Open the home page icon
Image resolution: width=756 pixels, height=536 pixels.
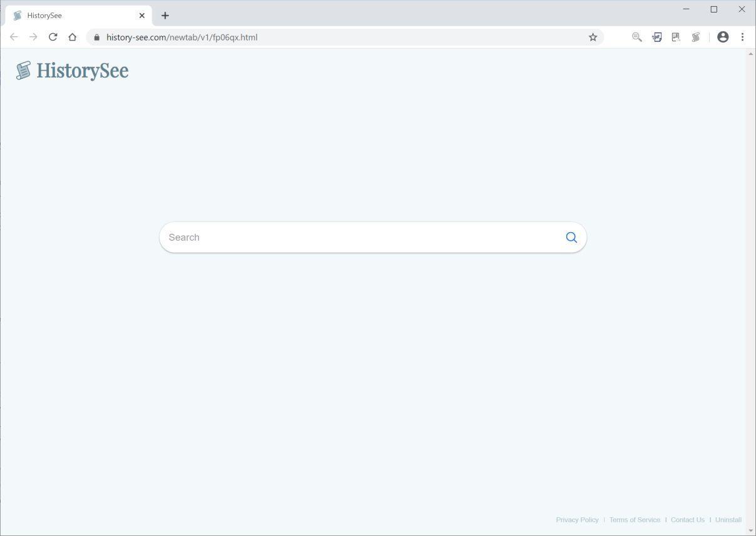72,37
